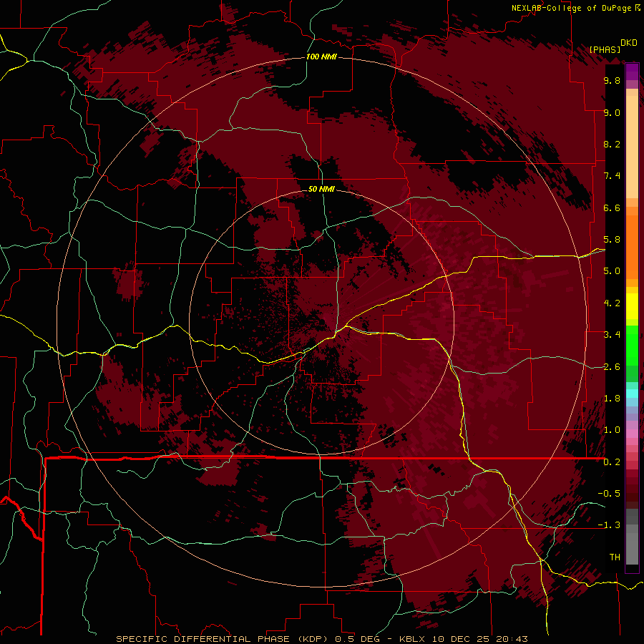This screenshot has width=644, height=644.
Task: Select the 5.8 scale value
Action: pyautogui.click(x=612, y=240)
